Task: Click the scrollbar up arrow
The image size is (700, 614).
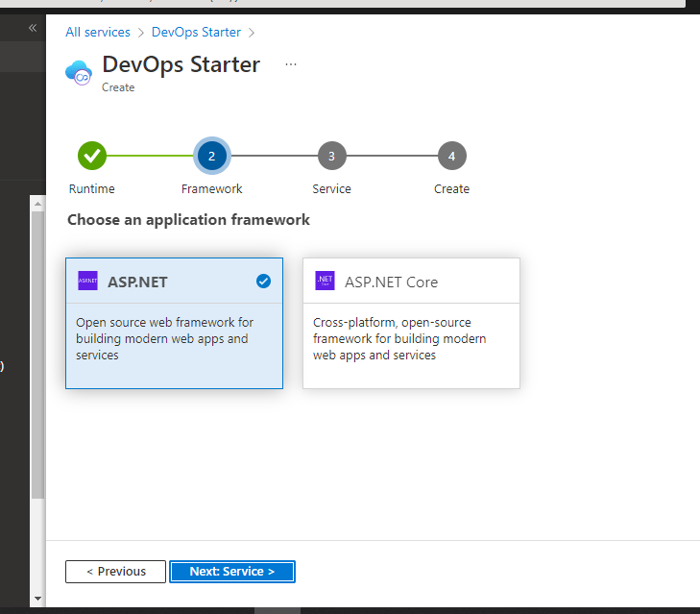Action: click(x=37, y=204)
